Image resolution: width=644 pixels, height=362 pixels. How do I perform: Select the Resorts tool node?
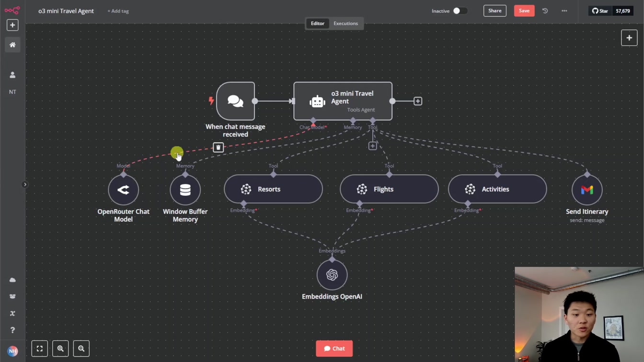pyautogui.click(x=273, y=189)
